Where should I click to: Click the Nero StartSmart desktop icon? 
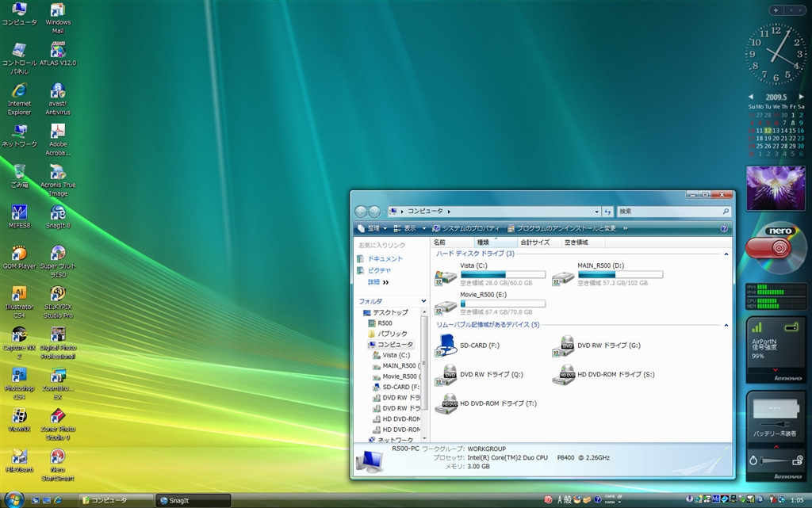click(57, 457)
